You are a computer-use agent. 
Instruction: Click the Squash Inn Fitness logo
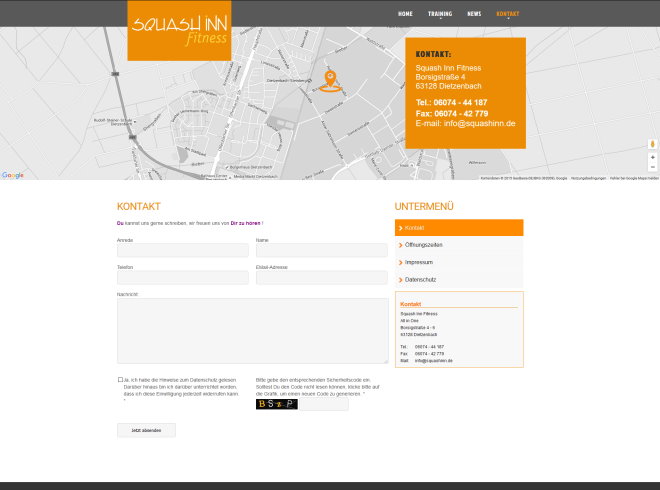[179, 30]
